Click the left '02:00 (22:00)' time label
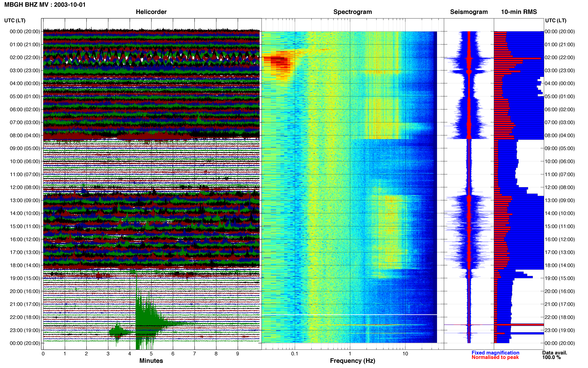Image resolution: width=588 pixels, height=368 pixels. click(25, 57)
